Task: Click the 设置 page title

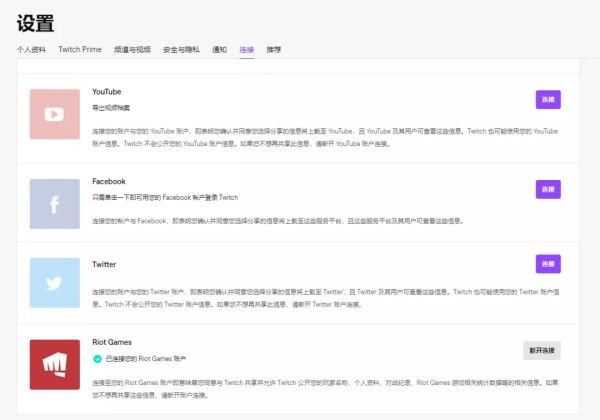Action: [35, 22]
